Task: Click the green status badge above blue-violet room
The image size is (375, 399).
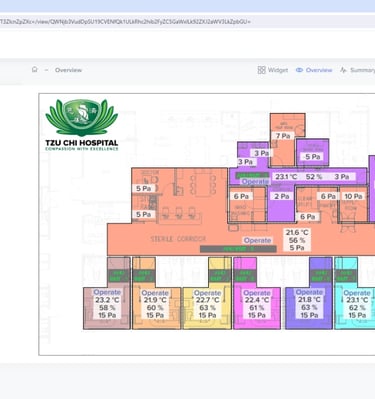Action: 321,276
